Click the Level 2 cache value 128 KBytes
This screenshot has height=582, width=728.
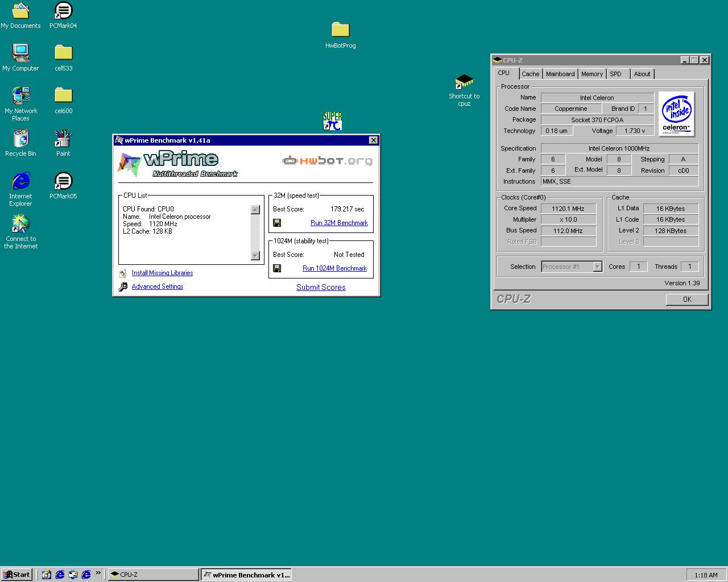(x=671, y=231)
